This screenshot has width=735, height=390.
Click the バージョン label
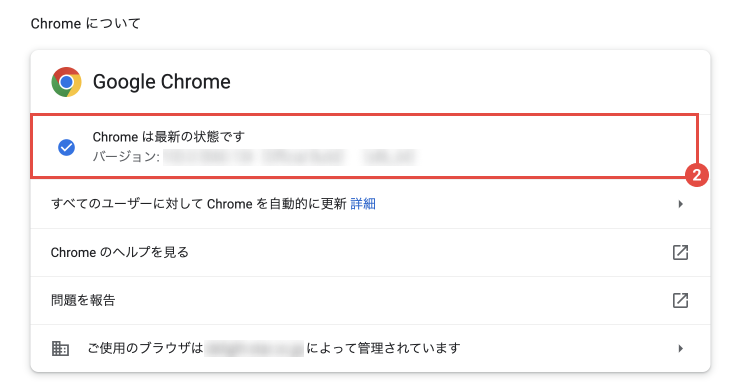pyautogui.click(x=126, y=157)
